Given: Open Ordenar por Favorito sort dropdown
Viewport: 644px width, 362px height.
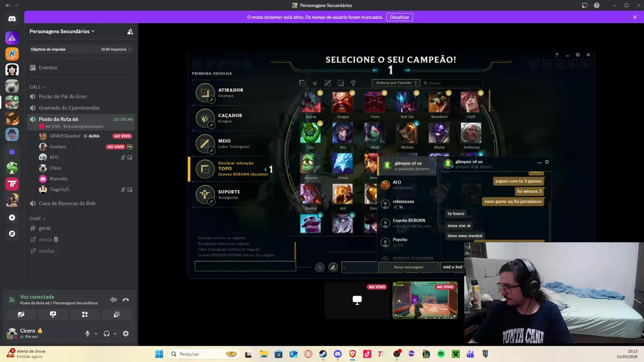Looking at the screenshot, I should point(395,83).
